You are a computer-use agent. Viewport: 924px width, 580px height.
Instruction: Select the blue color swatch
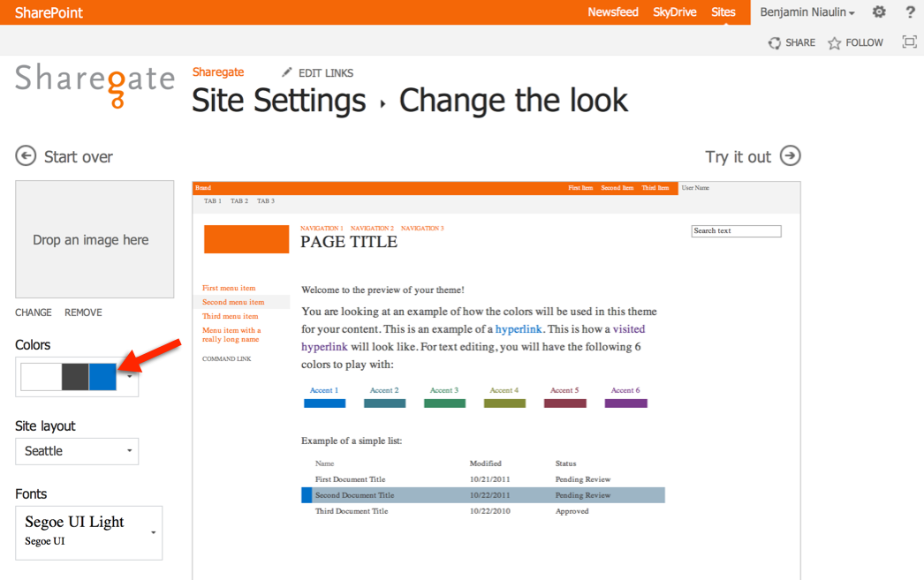tap(102, 377)
